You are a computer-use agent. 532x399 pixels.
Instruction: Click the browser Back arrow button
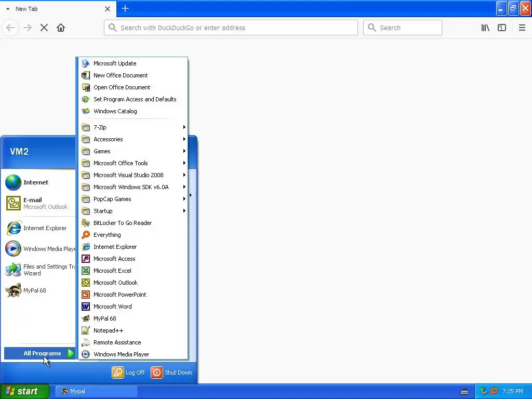coord(10,28)
